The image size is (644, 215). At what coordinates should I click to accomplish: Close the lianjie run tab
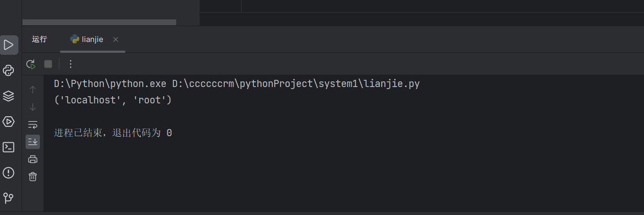[x=116, y=39]
